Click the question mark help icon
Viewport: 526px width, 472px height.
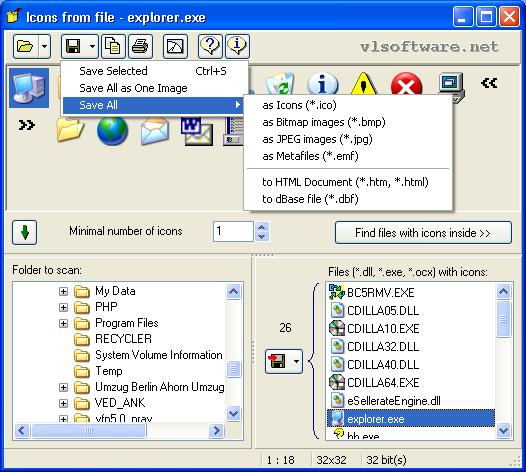tap(210, 46)
